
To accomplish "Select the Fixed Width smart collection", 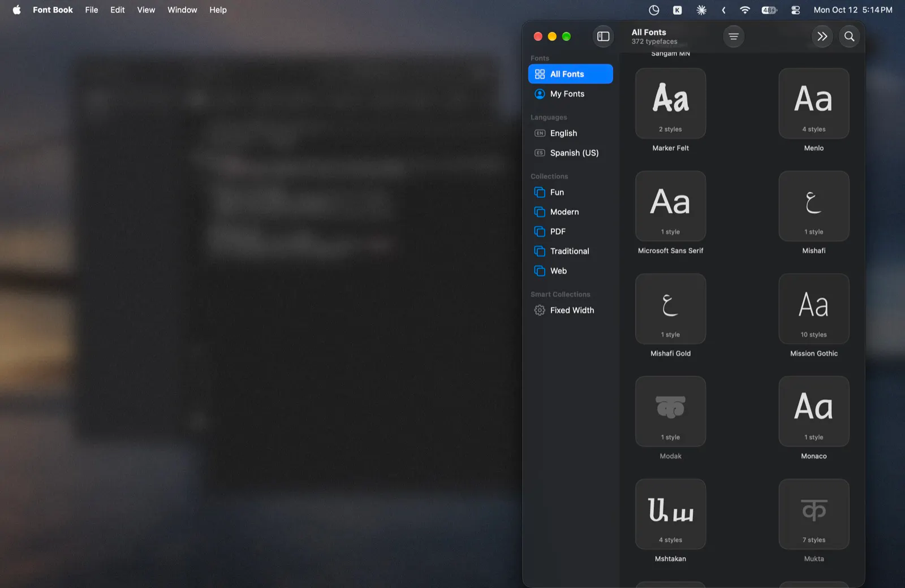I will coord(570,310).
